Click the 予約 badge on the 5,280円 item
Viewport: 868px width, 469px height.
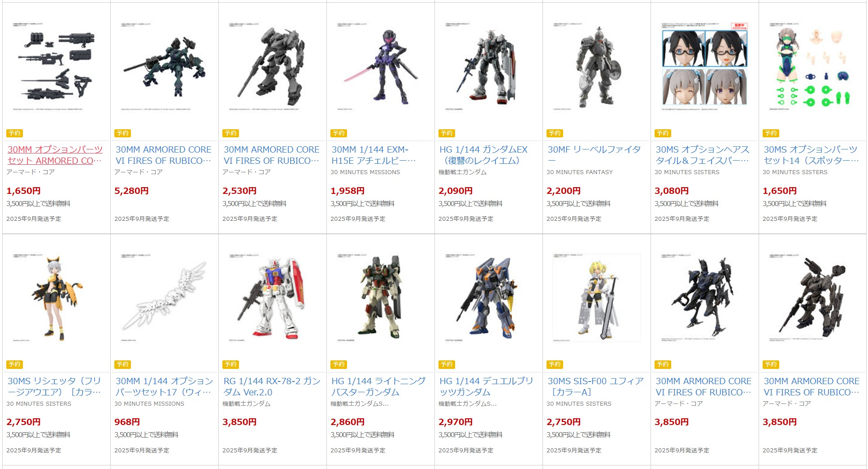(122, 133)
